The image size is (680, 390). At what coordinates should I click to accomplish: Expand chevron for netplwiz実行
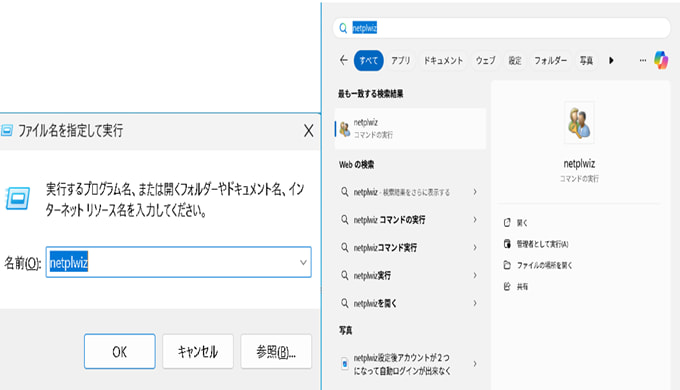click(475, 275)
